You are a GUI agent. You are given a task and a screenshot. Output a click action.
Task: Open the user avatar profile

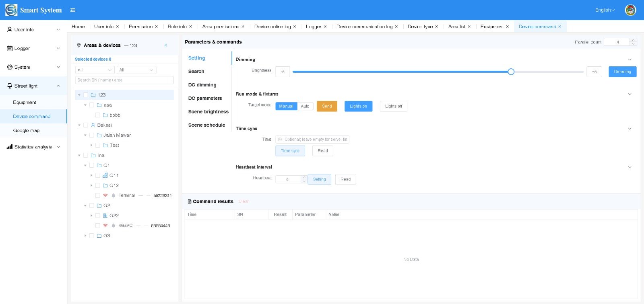point(630,10)
